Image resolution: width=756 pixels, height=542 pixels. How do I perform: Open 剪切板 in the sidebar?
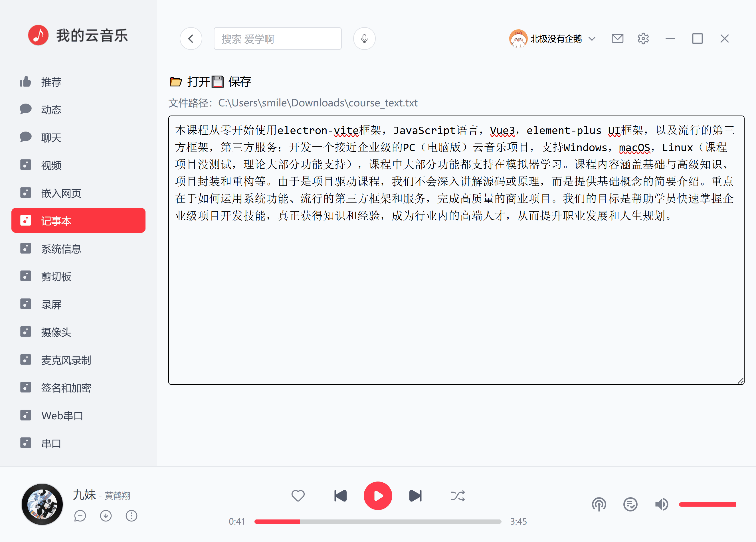click(78, 276)
